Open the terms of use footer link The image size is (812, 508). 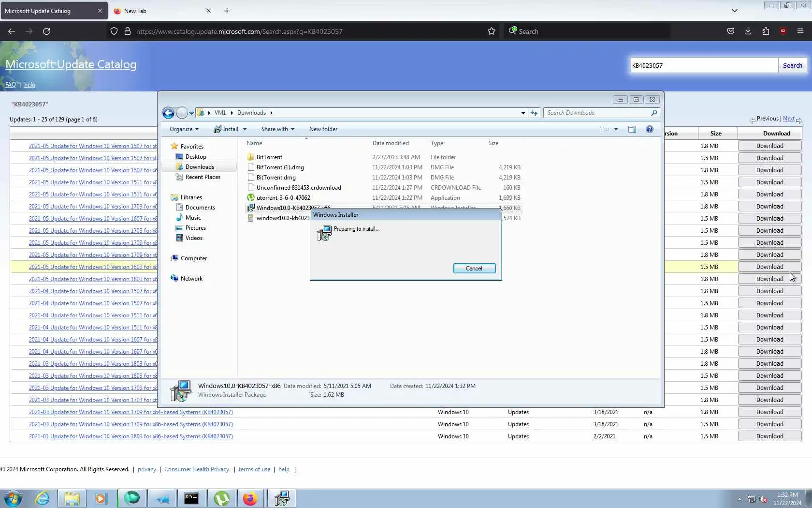coord(254,469)
